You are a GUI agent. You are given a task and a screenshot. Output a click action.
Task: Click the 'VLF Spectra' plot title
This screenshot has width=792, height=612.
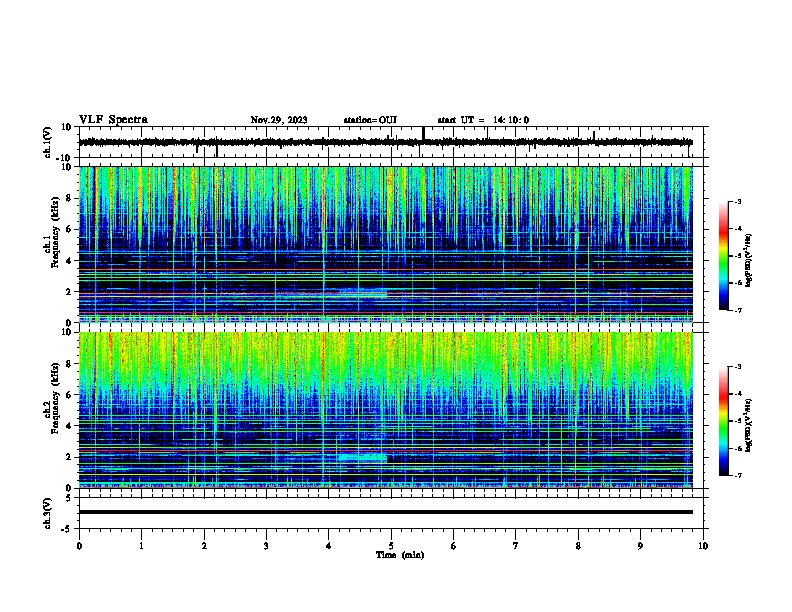coord(113,120)
